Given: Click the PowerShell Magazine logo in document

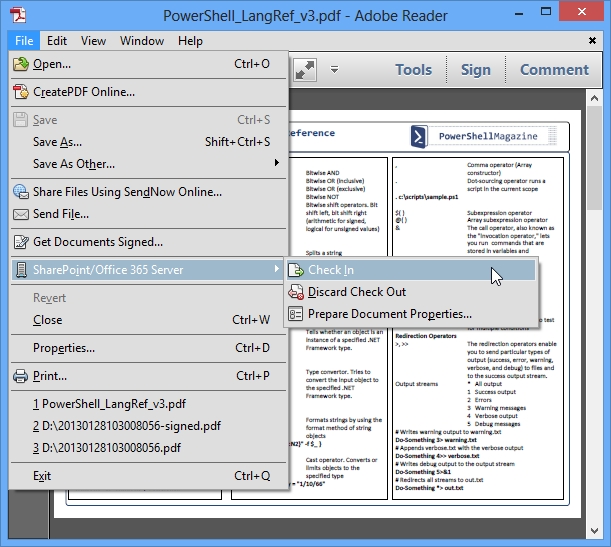Looking at the screenshot, I should coord(419,136).
